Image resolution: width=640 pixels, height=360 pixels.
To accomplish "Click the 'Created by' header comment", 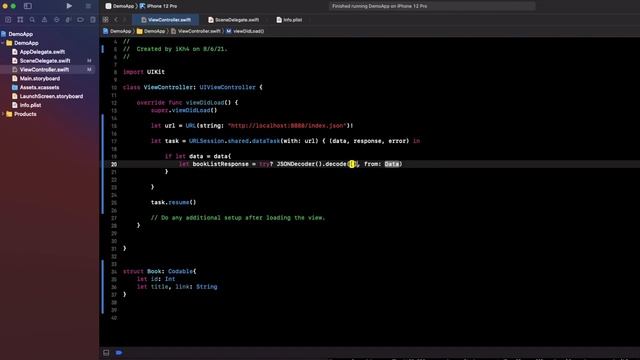I will pyautogui.click(x=175, y=49).
